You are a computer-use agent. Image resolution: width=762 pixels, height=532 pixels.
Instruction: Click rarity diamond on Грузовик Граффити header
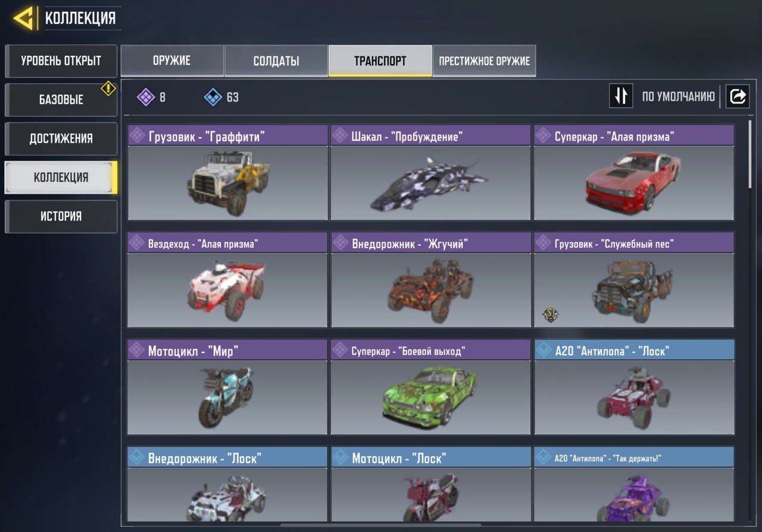pyautogui.click(x=137, y=136)
